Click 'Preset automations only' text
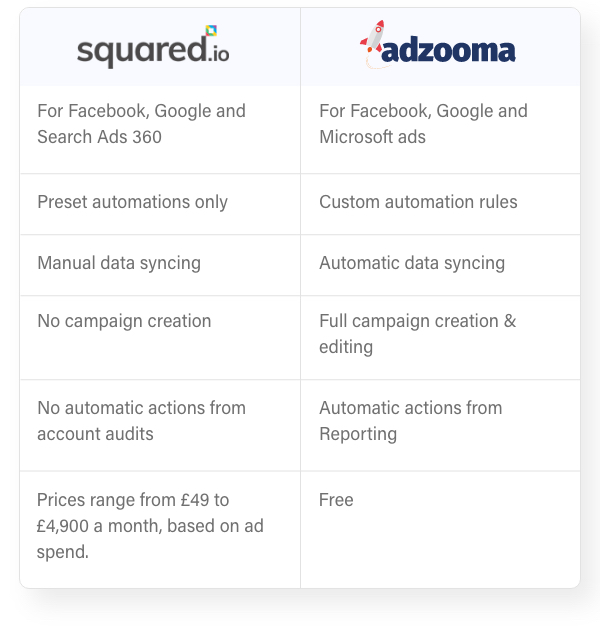The width and height of the screenshot is (600, 640). click(x=132, y=202)
